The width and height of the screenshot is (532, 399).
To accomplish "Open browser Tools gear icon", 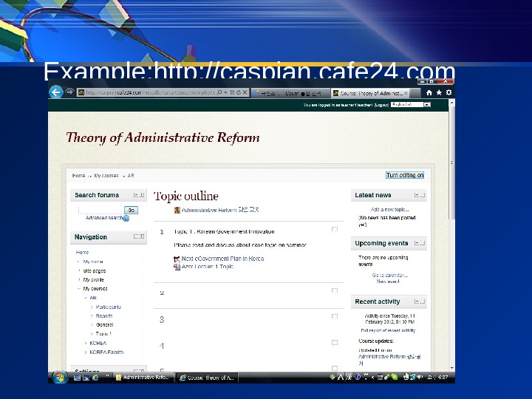I will point(449,92).
